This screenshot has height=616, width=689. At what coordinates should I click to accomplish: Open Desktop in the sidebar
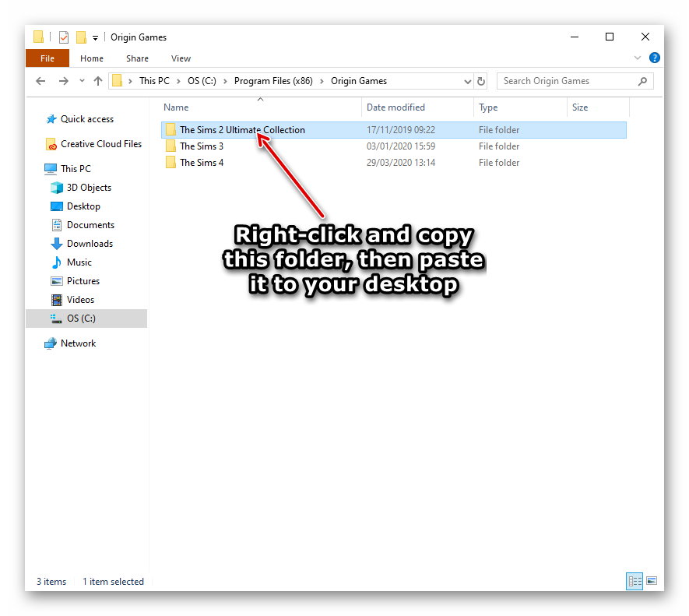(83, 206)
